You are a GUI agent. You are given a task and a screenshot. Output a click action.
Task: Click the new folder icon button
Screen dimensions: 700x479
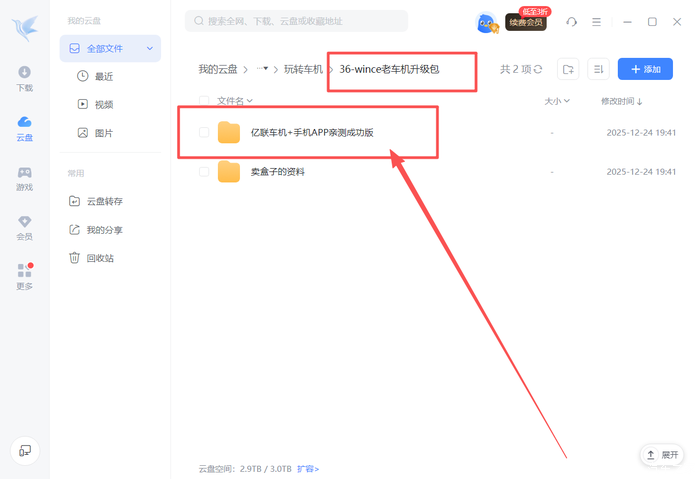(568, 69)
